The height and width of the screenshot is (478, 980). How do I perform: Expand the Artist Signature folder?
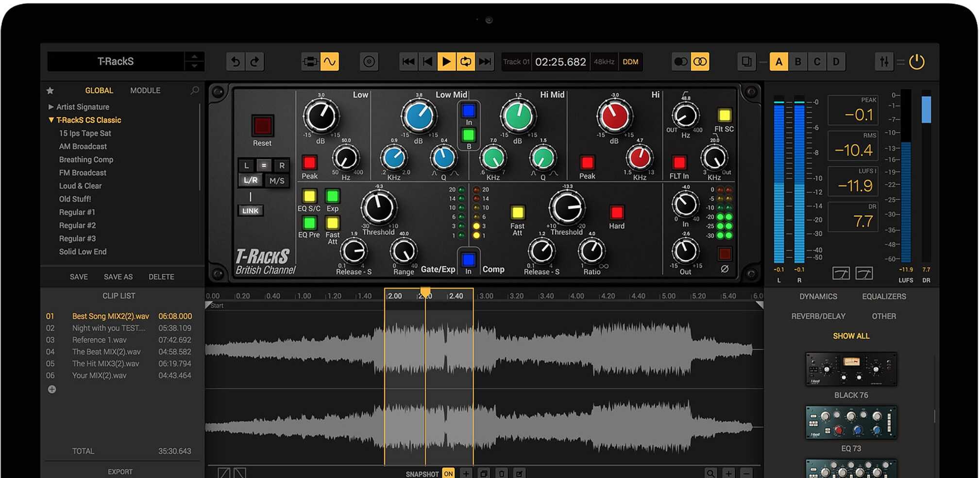(79, 107)
